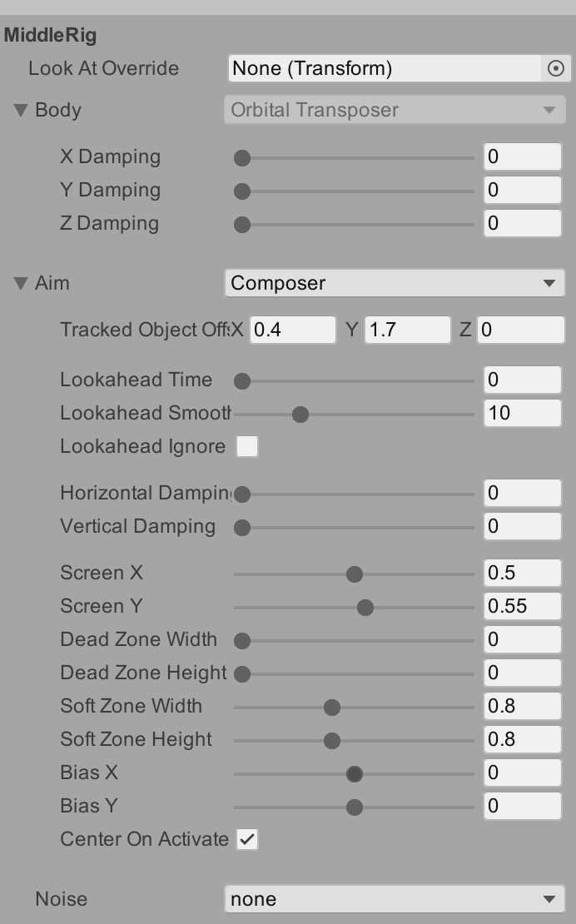Open the Body Orbital Transposer dropdown

point(394,110)
